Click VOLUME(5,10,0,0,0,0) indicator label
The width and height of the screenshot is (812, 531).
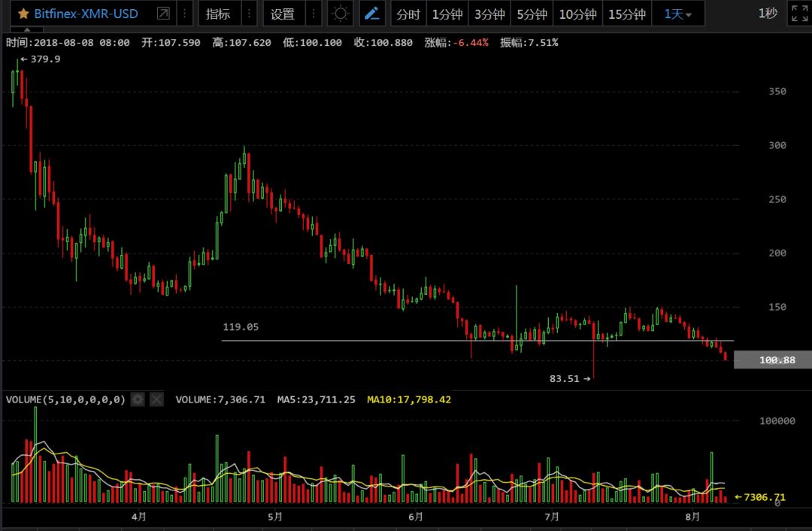point(65,399)
